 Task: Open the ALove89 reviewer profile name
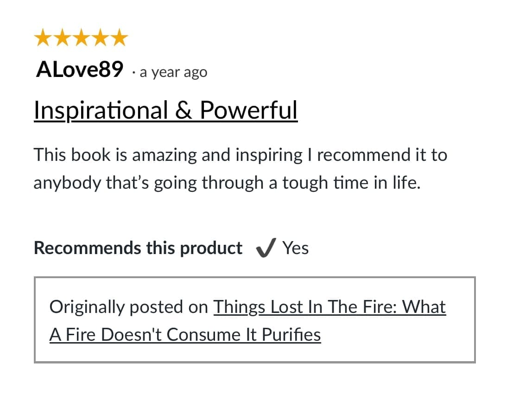80,70
